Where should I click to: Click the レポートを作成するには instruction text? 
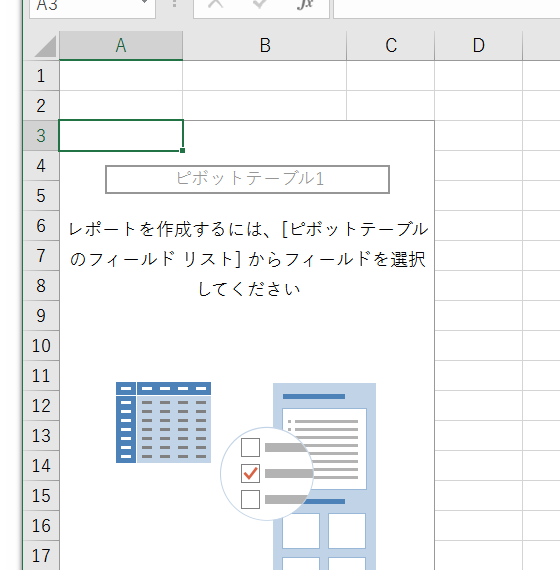(x=249, y=259)
